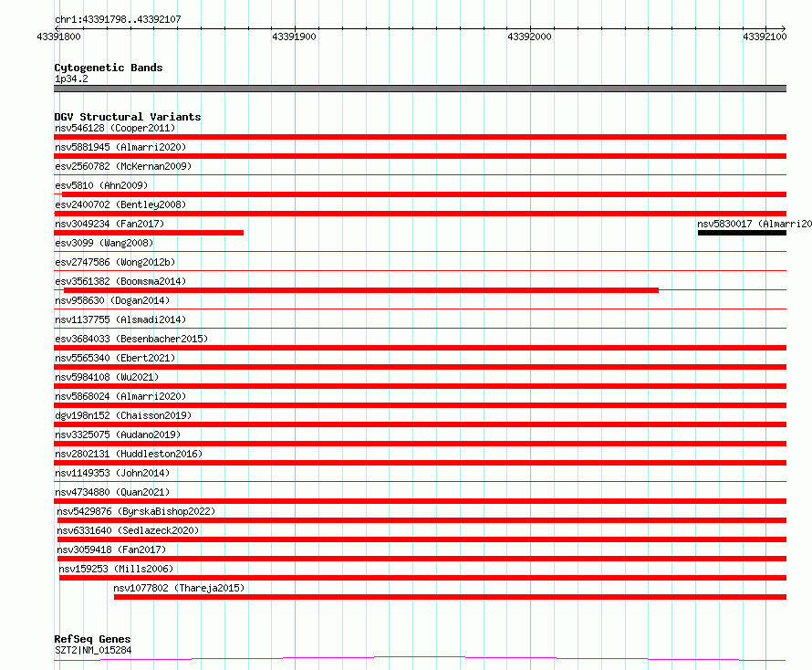Select the Cytogenetic Bands track title
812x670 pixels.
point(109,68)
